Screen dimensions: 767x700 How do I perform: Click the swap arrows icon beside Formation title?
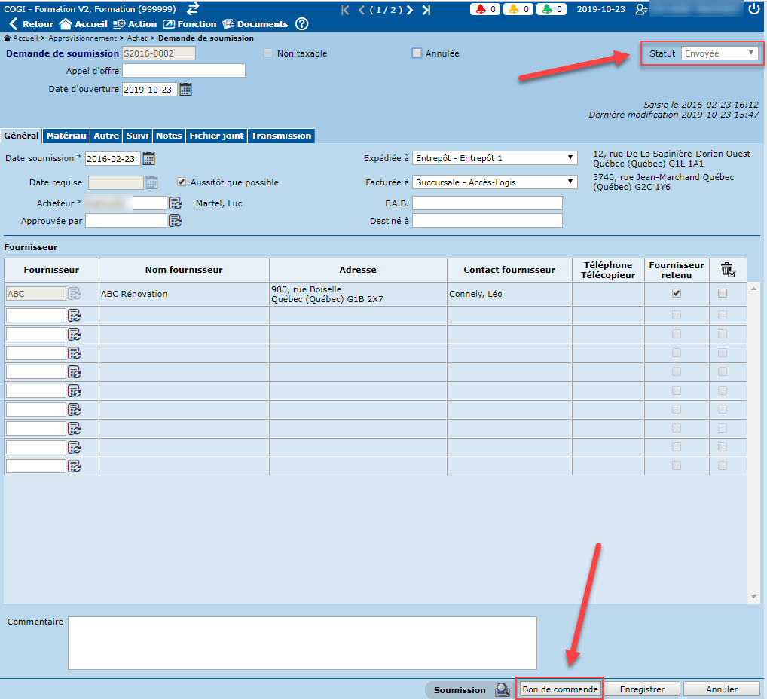(x=193, y=8)
